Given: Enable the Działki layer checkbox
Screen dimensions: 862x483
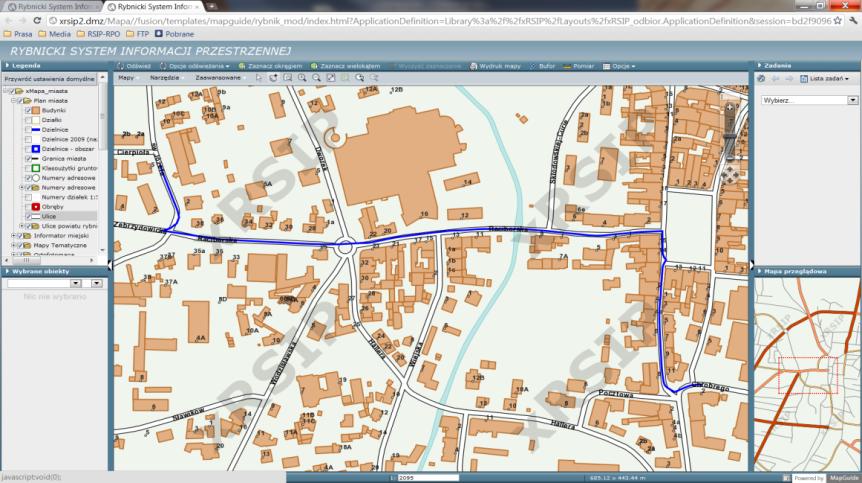Looking at the screenshot, I should 28,120.
